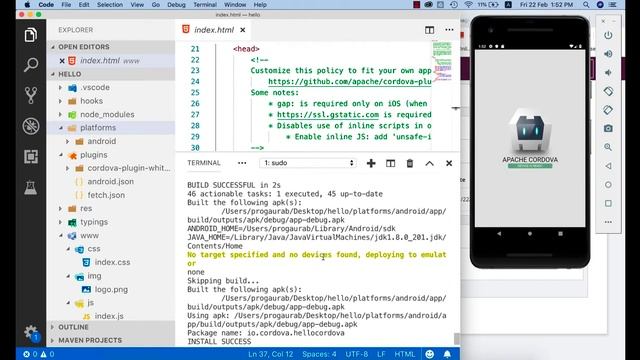The width and height of the screenshot is (640, 360).
Task: Open index.css file
Action: (112, 262)
